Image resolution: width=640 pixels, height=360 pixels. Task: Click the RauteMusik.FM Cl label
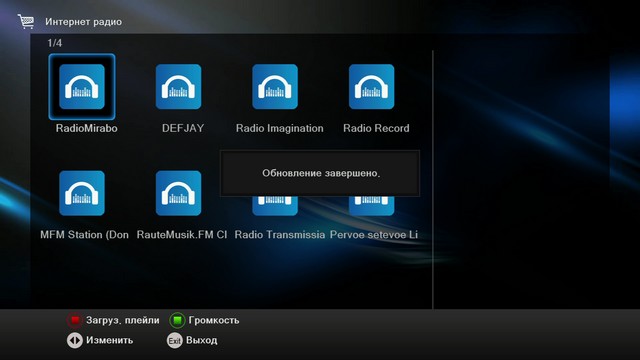tap(182, 235)
